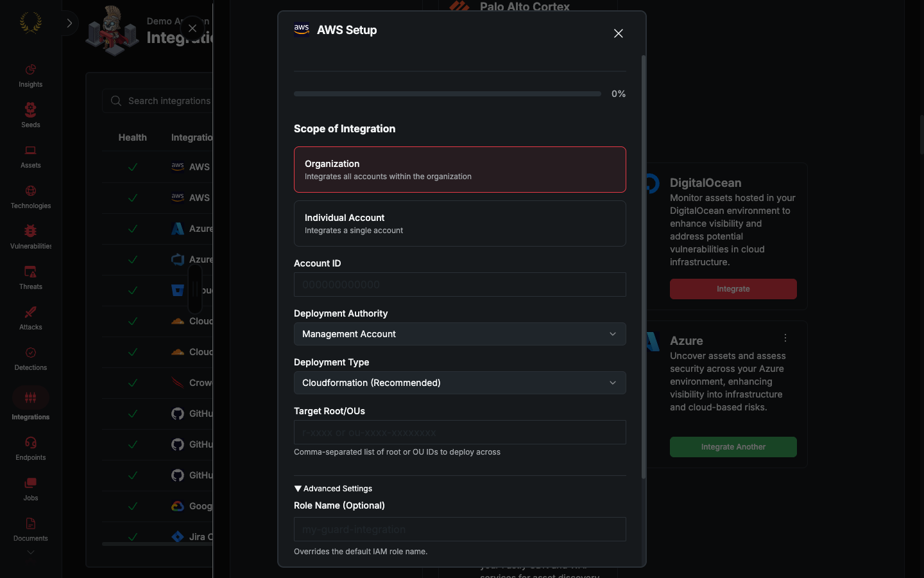The width and height of the screenshot is (924, 578).
Task: Open the Deployment Authority dropdown
Action: point(459,334)
